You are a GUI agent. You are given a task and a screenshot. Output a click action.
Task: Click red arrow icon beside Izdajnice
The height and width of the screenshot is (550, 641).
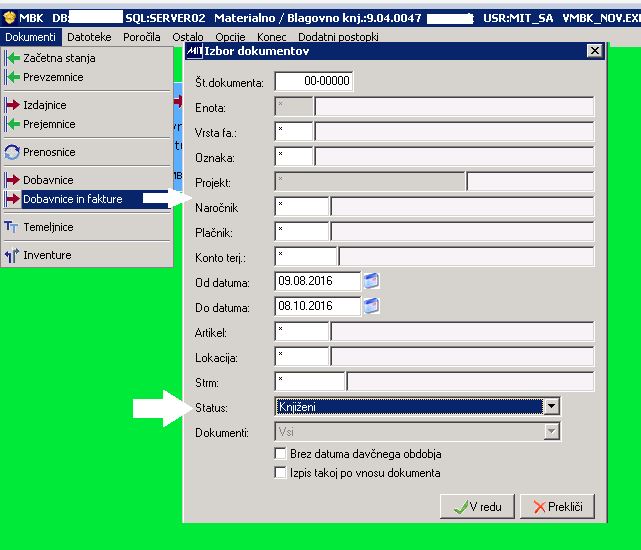(x=12, y=105)
